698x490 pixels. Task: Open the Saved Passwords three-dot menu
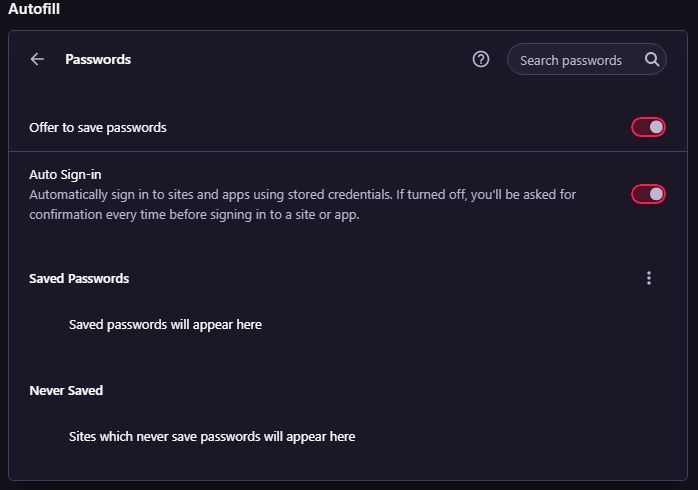pyautogui.click(x=649, y=278)
